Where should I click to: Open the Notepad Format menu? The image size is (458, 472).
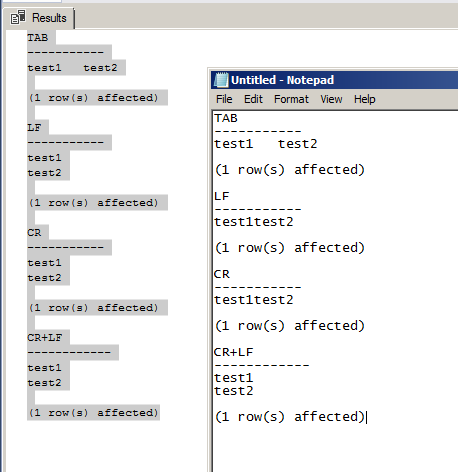291,99
